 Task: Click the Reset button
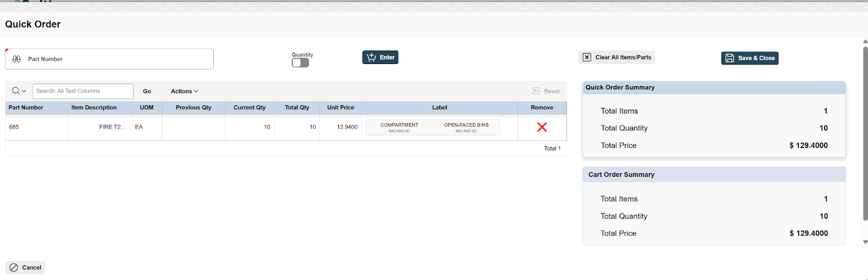click(x=546, y=91)
